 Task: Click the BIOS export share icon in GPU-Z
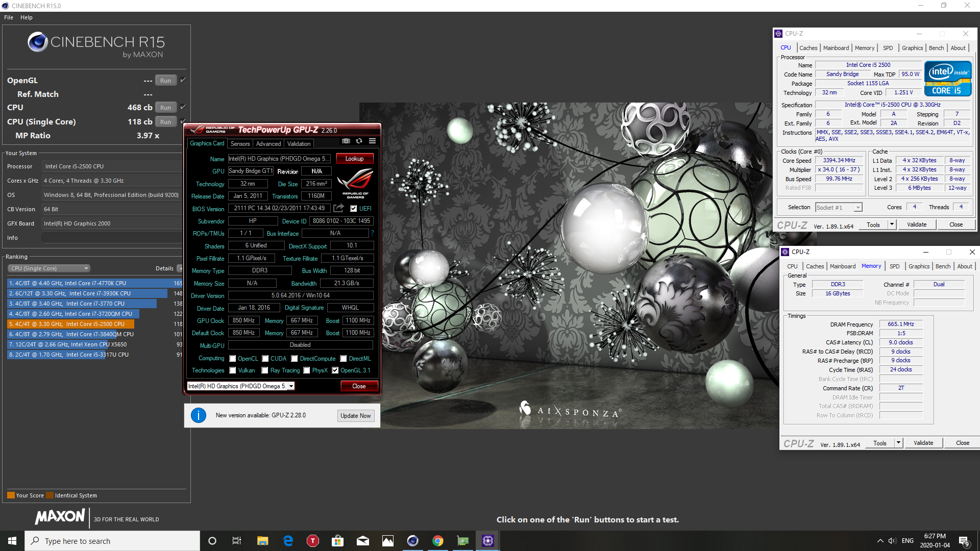(x=338, y=208)
